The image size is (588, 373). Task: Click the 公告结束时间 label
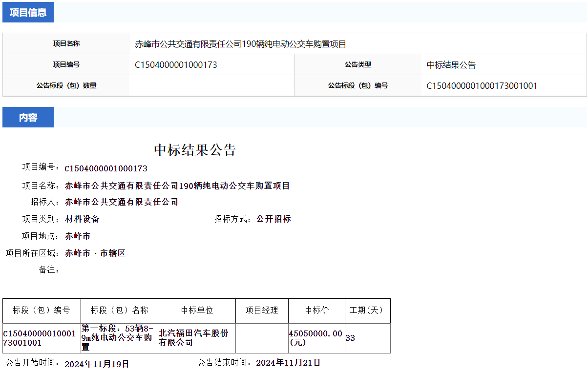click(225, 363)
